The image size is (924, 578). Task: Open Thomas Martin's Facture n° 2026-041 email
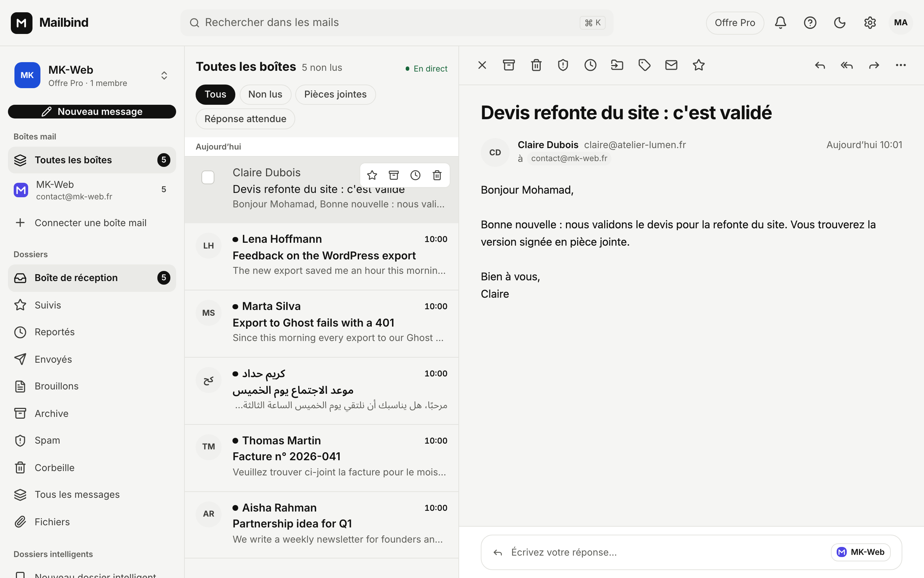322,458
